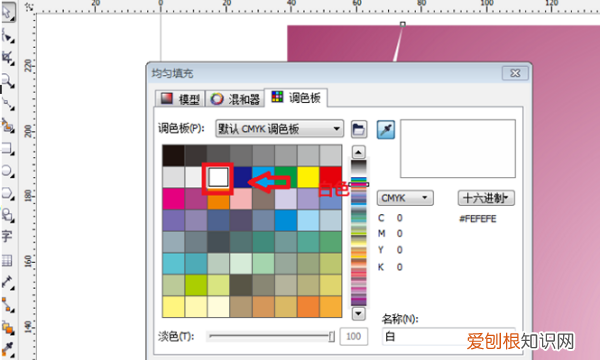Select the Text tool (字)

click(7, 236)
